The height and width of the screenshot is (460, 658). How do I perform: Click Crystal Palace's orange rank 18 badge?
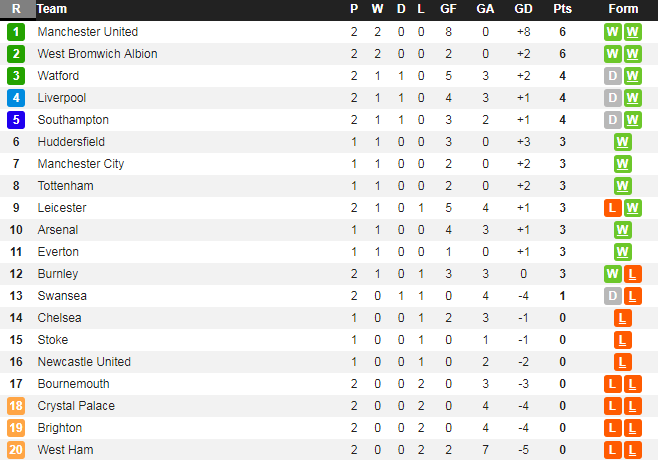(x=16, y=406)
